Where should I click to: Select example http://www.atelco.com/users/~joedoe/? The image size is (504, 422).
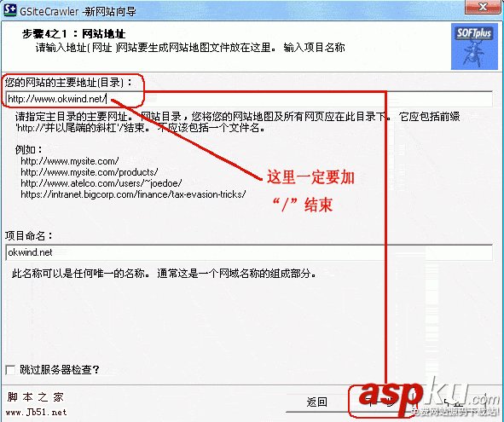tap(101, 183)
